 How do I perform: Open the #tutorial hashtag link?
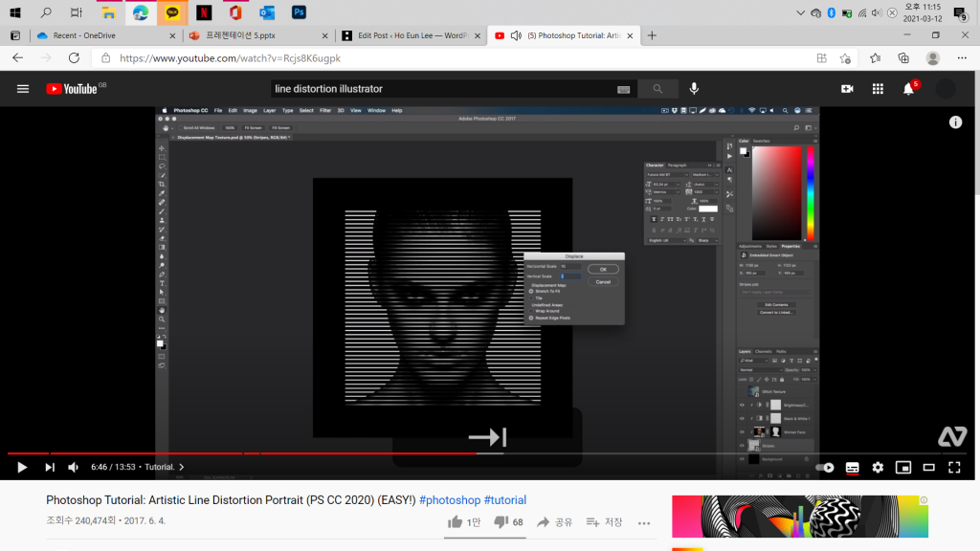coord(505,500)
